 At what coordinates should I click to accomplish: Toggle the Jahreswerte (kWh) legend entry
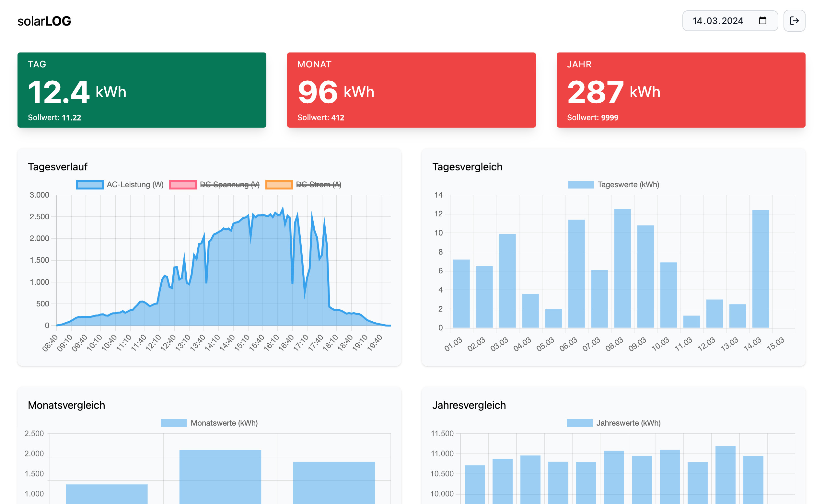pyautogui.click(x=613, y=423)
